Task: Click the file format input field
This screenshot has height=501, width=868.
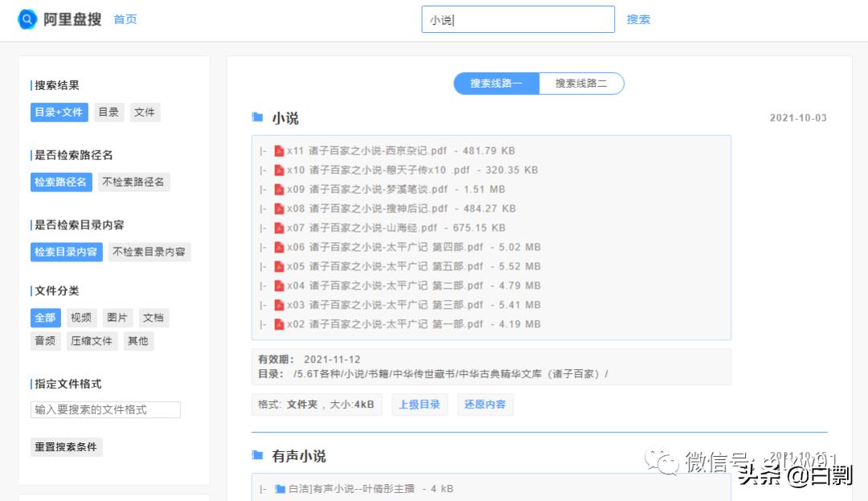Action: pos(104,409)
